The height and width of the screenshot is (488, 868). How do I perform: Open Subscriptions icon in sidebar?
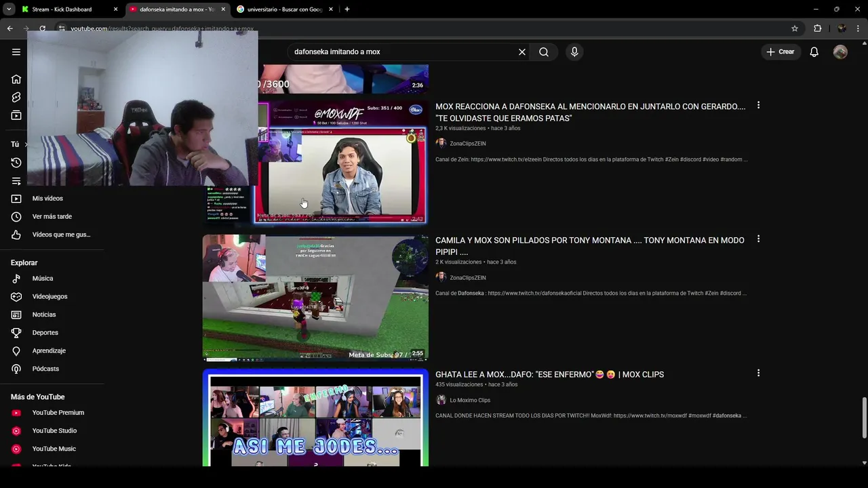click(x=16, y=116)
